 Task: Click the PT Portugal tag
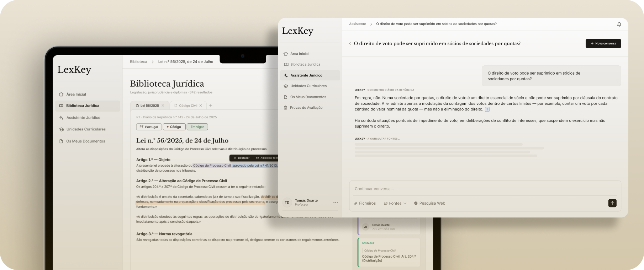point(149,127)
